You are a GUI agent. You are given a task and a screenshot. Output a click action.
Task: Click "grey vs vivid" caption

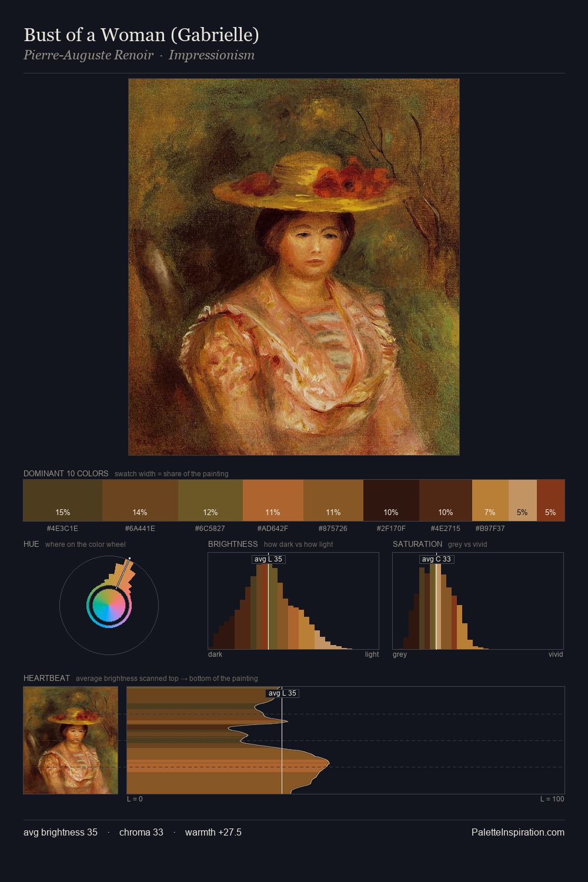[x=467, y=544]
